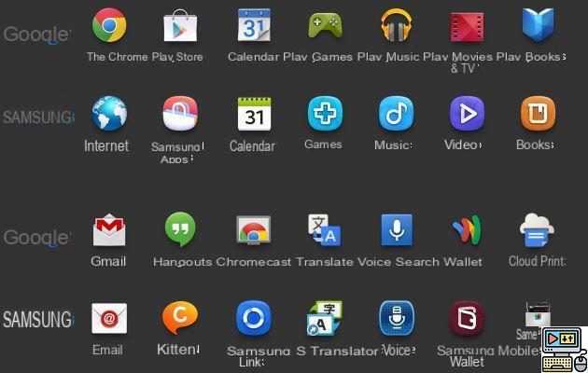Viewport: 588px width, 373px height.
Task: Click the 'Samsung Link' label text
Action: tap(258, 356)
